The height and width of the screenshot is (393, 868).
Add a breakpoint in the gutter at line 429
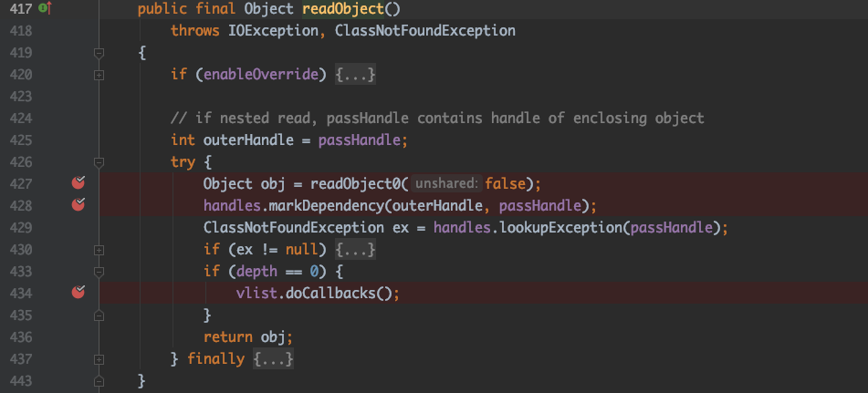(x=78, y=227)
